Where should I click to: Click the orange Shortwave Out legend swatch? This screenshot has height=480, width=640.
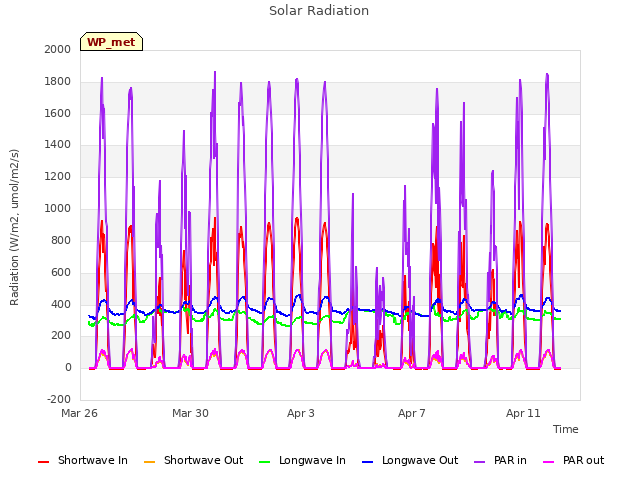(x=150, y=462)
